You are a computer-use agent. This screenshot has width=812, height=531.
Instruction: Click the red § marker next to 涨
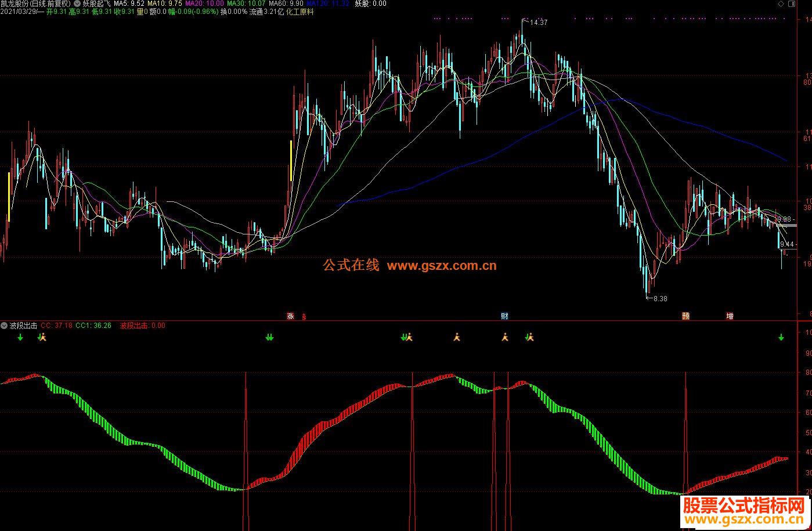coord(304,317)
